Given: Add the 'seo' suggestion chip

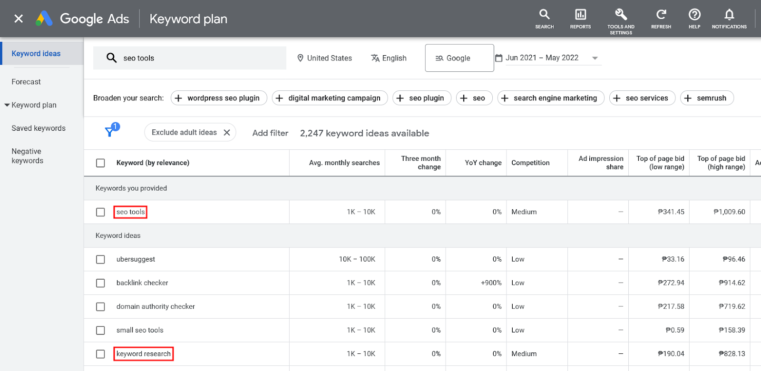Looking at the screenshot, I should pyautogui.click(x=474, y=98).
